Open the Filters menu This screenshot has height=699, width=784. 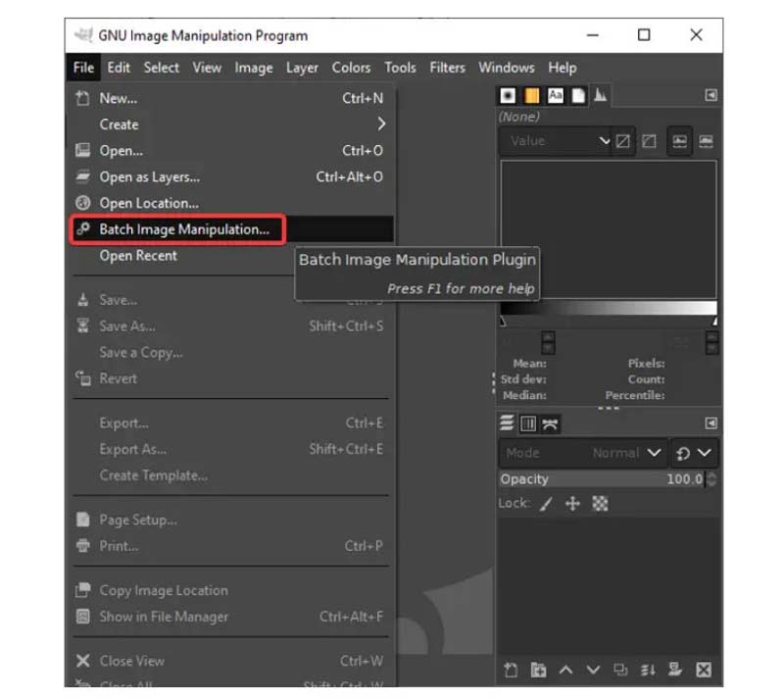coord(447,68)
